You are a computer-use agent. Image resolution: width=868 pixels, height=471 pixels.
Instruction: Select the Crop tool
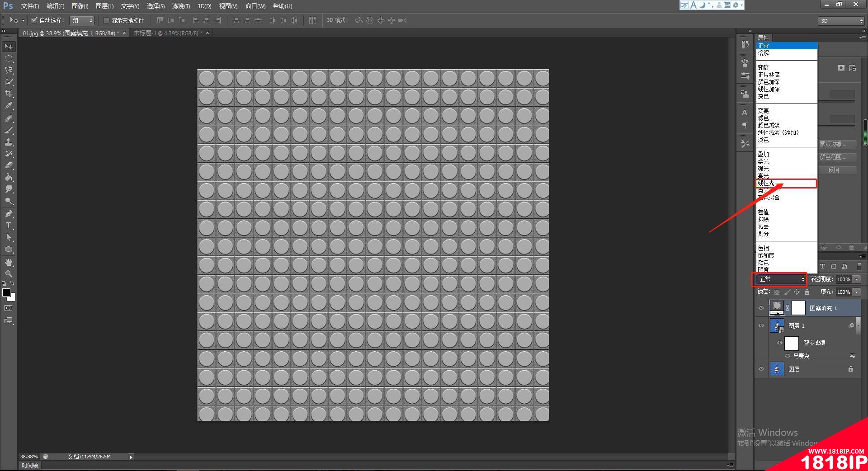(x=9, y=94)
